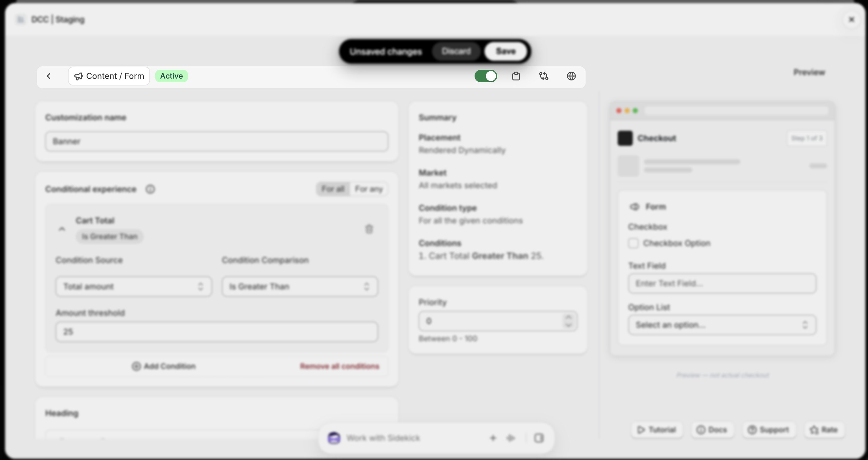Click the Enter Text Field input in preview
The height and width of the screenshot is (460, 868).
click(722, 283)
